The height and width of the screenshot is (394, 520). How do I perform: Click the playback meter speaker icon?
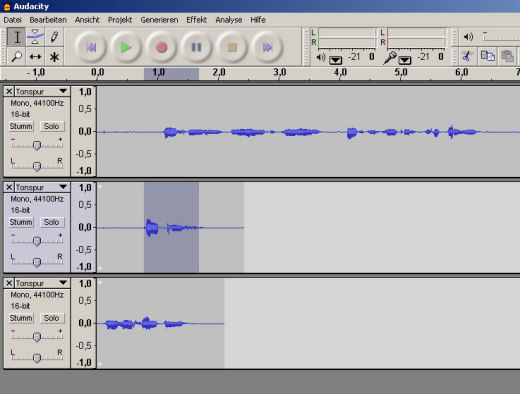(x=320, y=57)
